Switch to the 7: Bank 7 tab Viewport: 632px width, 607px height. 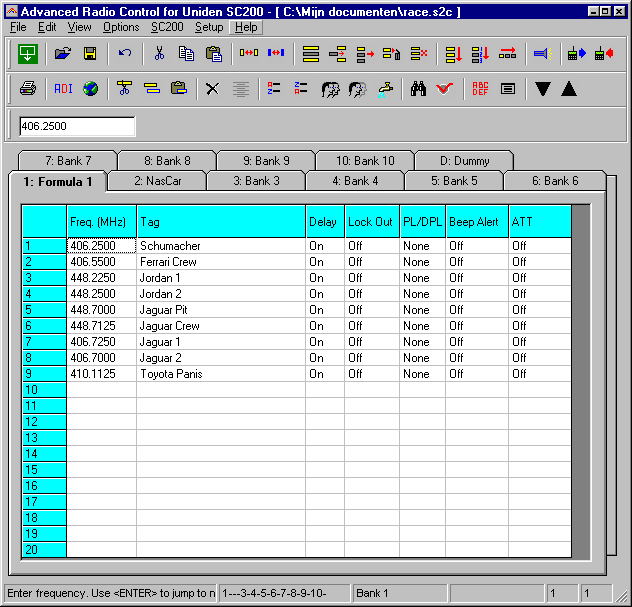pos(68,161)
